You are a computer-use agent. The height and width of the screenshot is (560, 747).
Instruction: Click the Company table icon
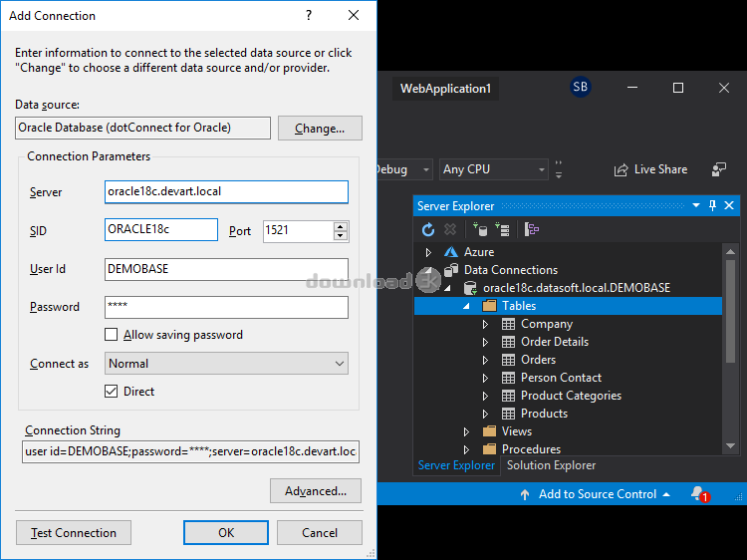(508, 324)
